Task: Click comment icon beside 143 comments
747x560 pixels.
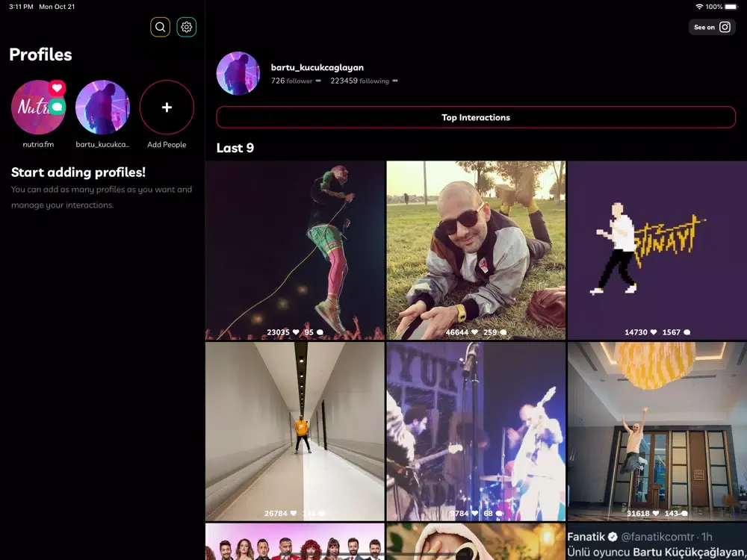Action: coord(684,514)
